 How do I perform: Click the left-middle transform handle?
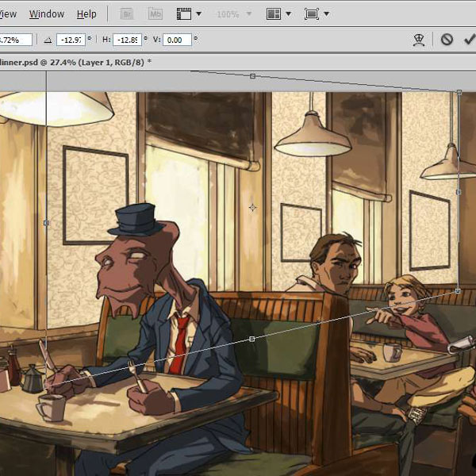46,223
